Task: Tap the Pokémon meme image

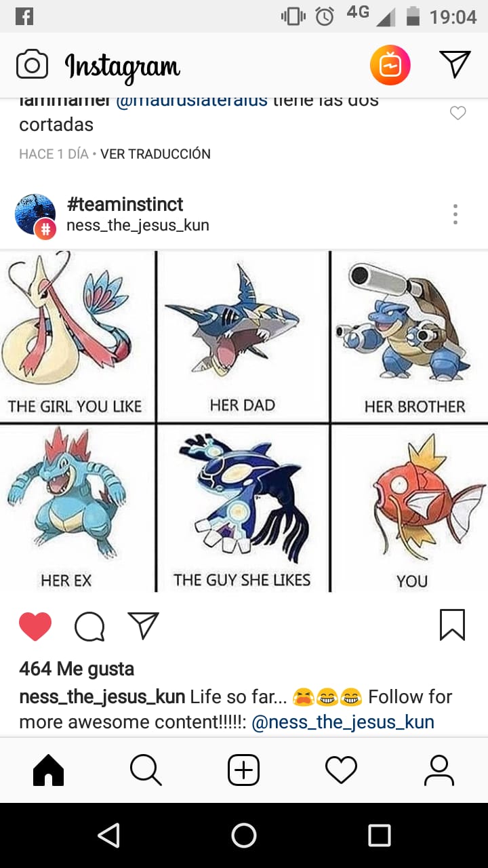Action: pyautogui.click(x=244, y=422)
